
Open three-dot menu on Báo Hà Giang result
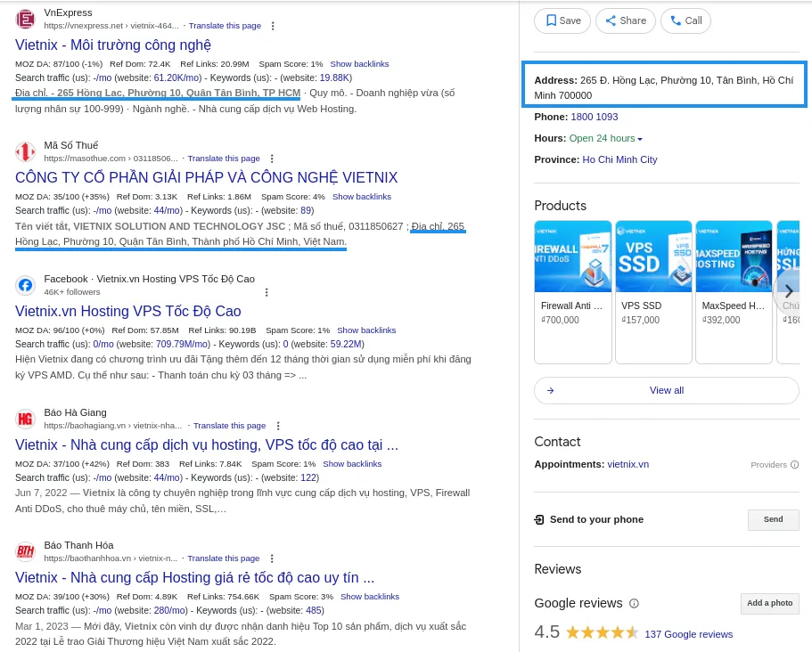coord(278,426)
